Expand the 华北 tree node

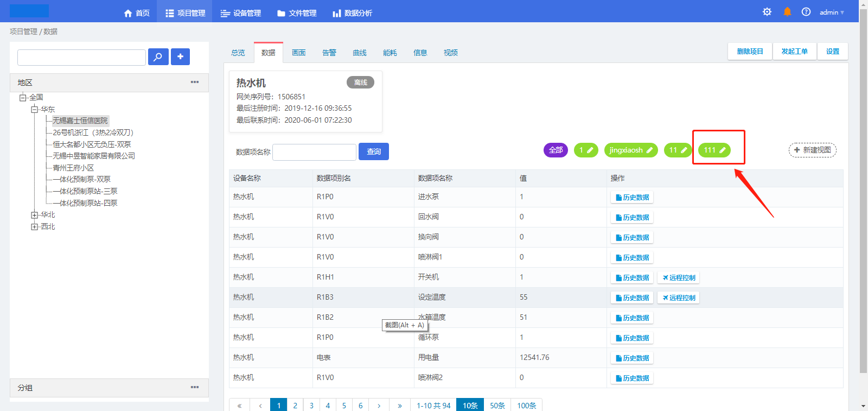35,215
